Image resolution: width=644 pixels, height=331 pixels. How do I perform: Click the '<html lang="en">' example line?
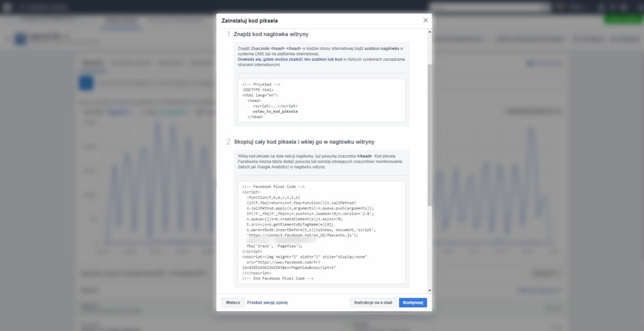coord(260,95)
